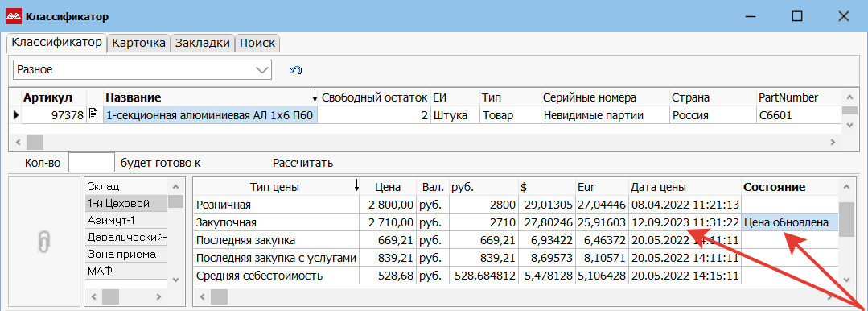The height and width of the screenshot is (311, 868).
Task: Click the horizontal scrollbar under product grid
Action: pyautogui.click(x=426, y=142)
